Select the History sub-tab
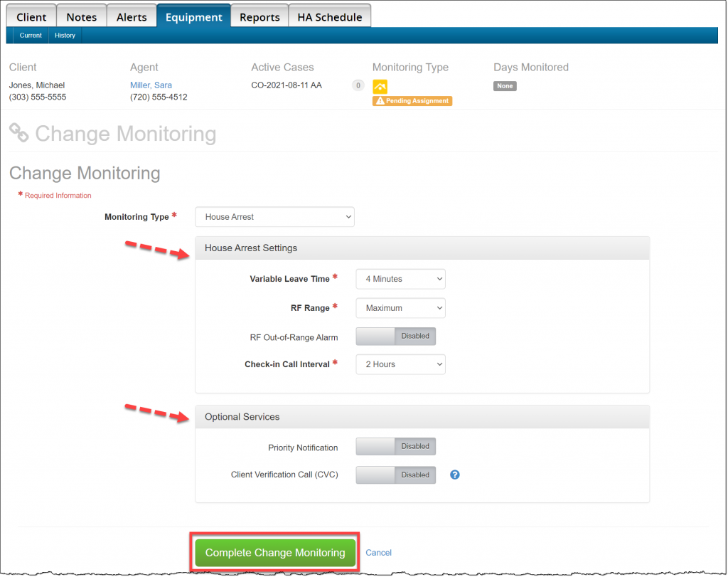The image size is (728, 577). click(65, 36)
